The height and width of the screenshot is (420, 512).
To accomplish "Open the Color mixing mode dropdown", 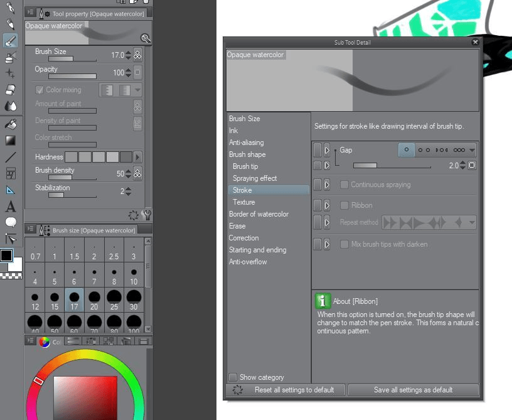I will 138,90.
